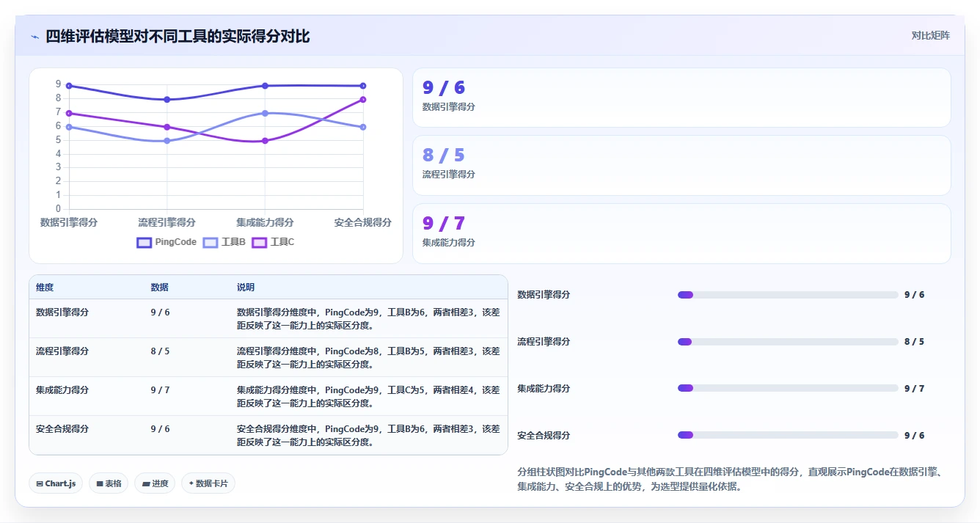This screenshot has height=523, width=980.
Task: Click the 集成能力得分 progress bar
Action: [788, 388]
